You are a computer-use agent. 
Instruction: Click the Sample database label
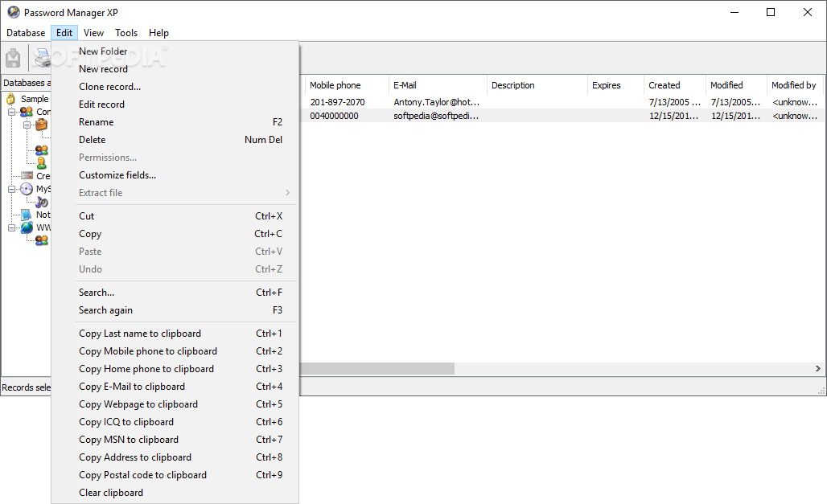35,99
